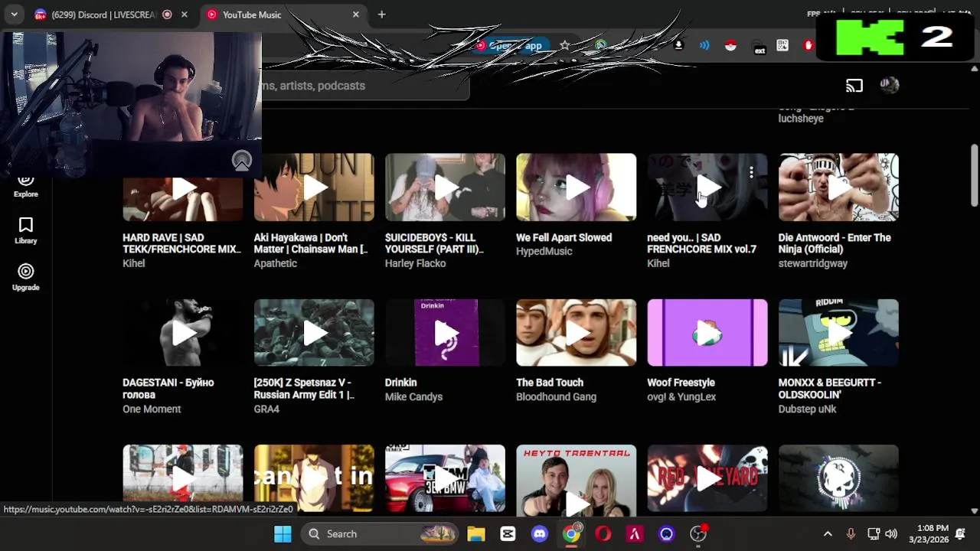The image size is (980, 551).
Task: Click the Open in app button
Action: [x=511, y=45]
